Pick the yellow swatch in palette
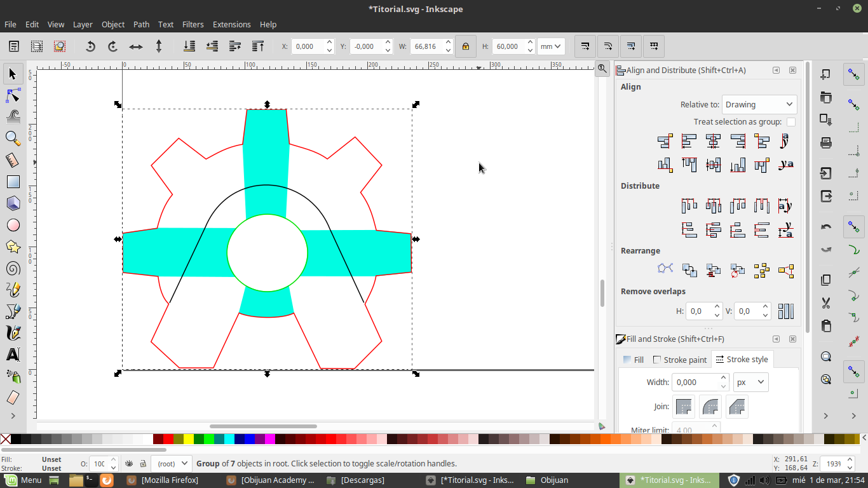Screen dimensions: 868x488 click(189, 439)
